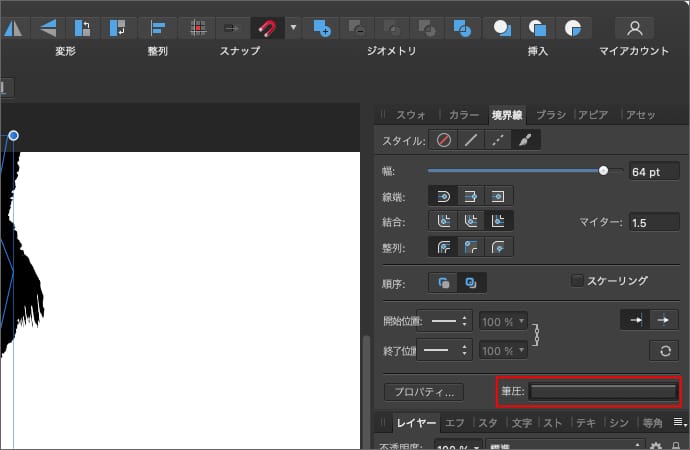Viewport: 690px width, 450px height.
Task: Open the My Account icon
Action: (634, 27)
